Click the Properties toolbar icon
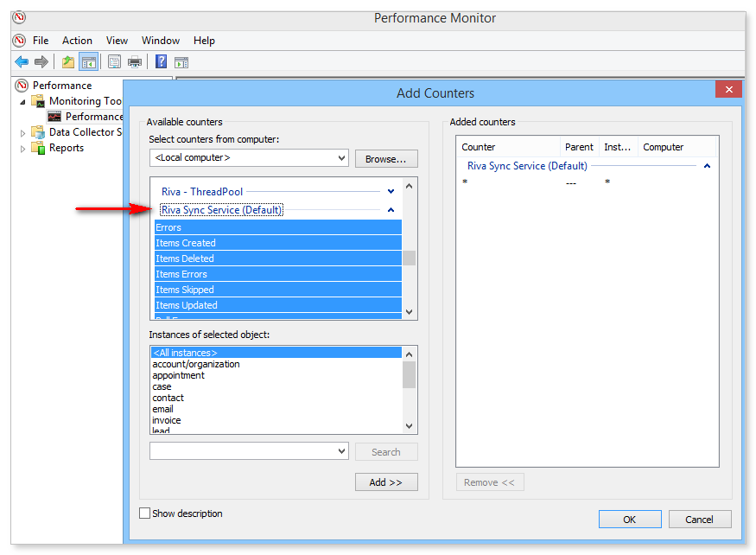The image size is (756, 555). tap(114, 61)
